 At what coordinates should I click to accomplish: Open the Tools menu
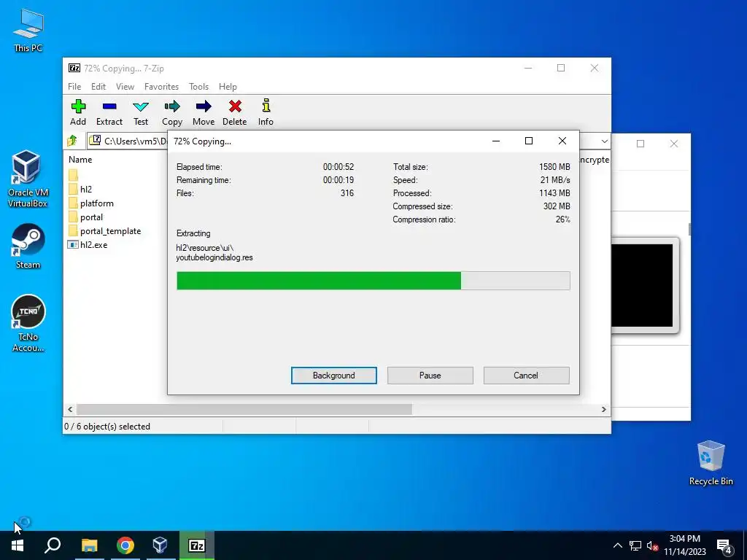point(198,87)
